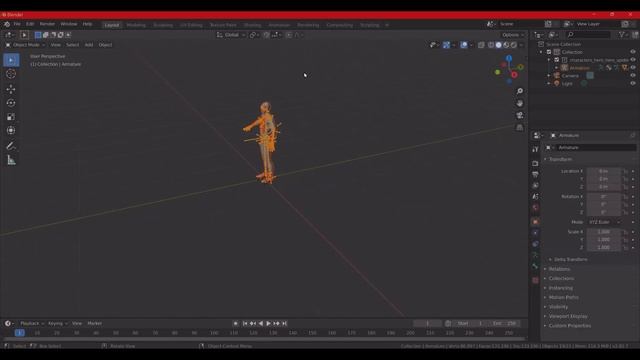Viewport: 640px width, 360px height.
Task: Open the World properties tab icon
Action: click(536, 207)
